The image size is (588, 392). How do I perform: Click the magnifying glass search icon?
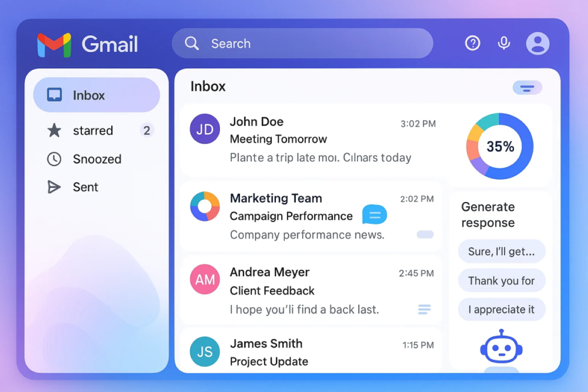click(192, 44)
